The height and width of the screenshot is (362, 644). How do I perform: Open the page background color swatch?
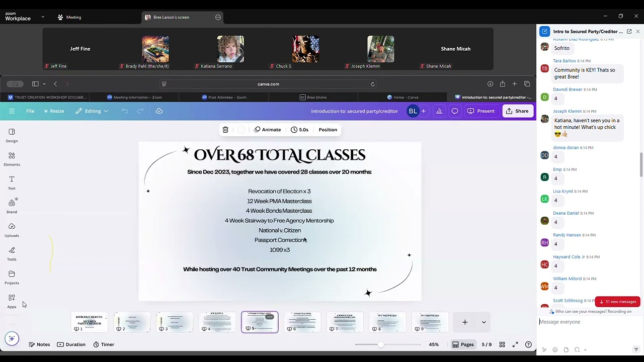click(241, 130)
